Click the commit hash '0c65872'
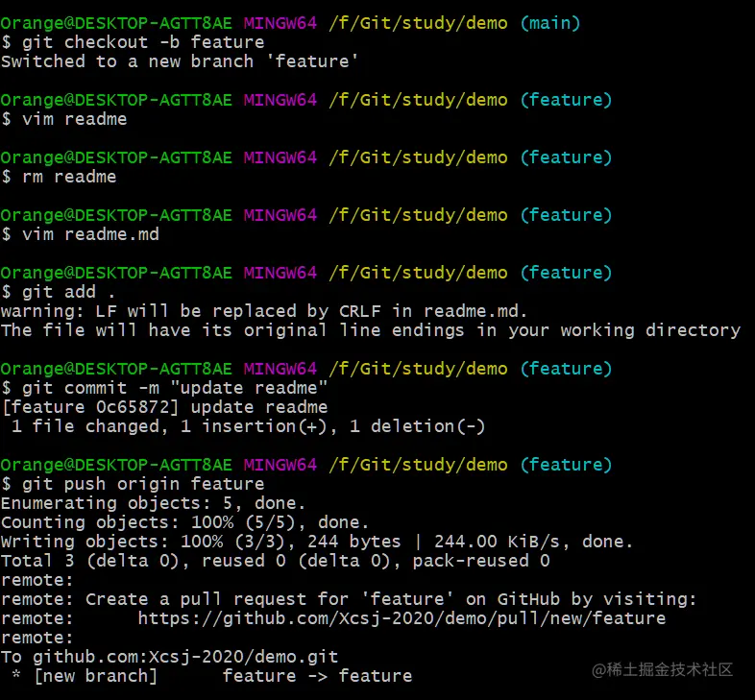This screenshot has width=755, height=700. (133, 407)
